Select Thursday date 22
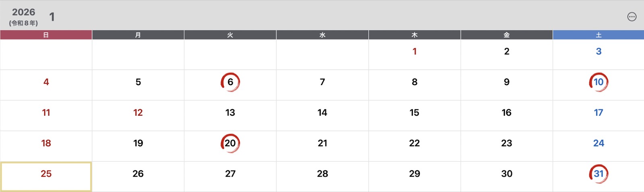 click(415, 143)
